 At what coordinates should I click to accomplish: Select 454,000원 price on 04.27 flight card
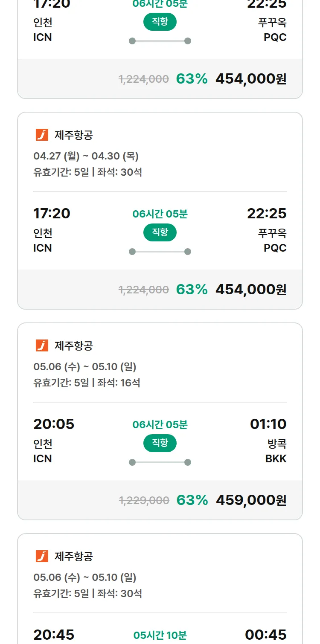coord(251,289)
